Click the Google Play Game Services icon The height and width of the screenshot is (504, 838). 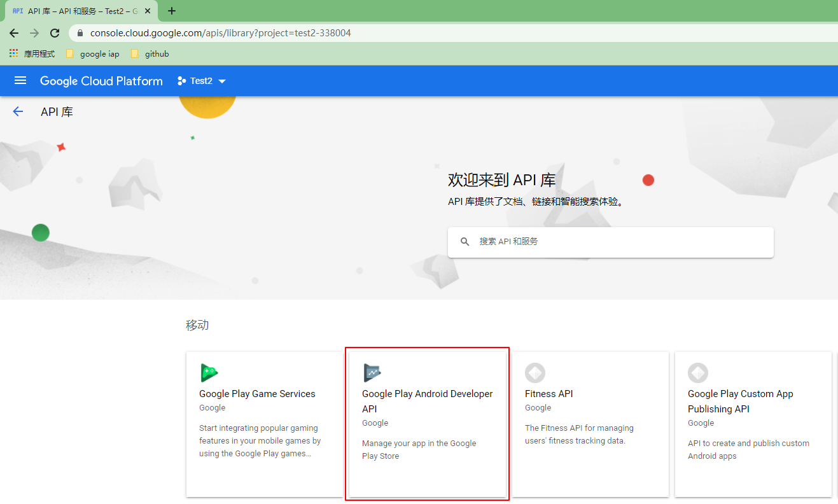209,373
